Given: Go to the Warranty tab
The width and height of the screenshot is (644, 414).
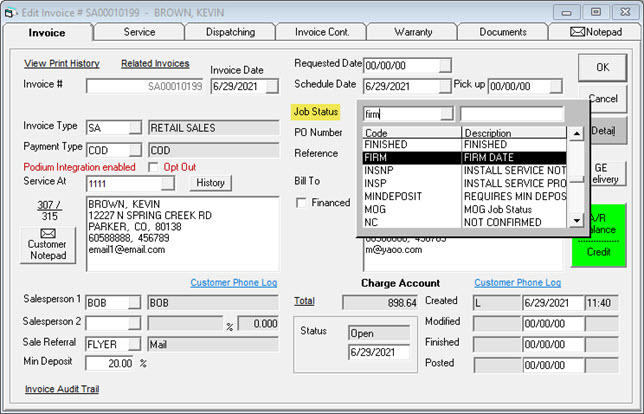Looking at the screenshot, I should 413,32.
